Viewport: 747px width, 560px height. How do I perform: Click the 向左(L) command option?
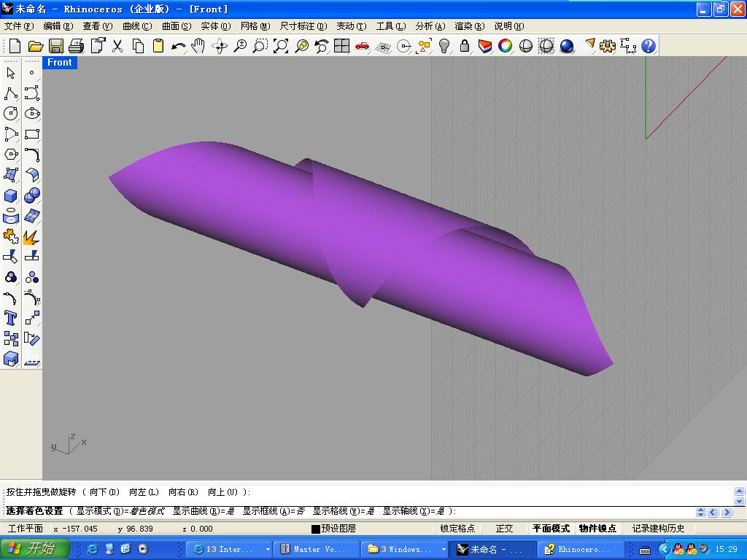144,492
